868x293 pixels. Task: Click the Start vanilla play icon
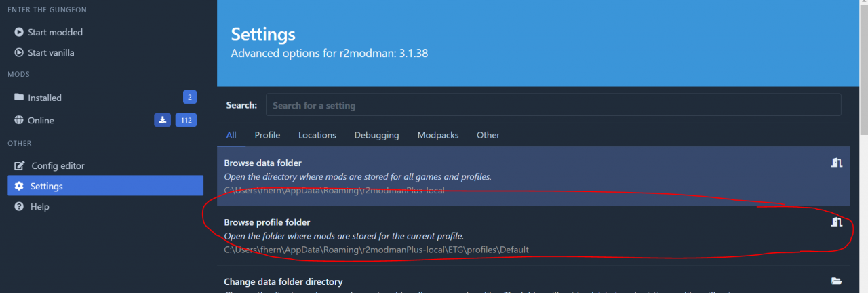(19, 52)
